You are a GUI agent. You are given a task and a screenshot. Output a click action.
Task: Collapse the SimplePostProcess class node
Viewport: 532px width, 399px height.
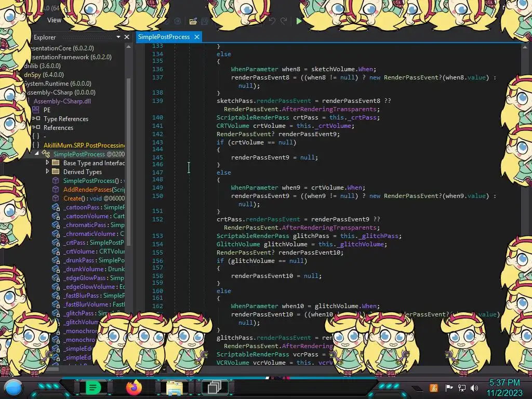pos(37,153)
